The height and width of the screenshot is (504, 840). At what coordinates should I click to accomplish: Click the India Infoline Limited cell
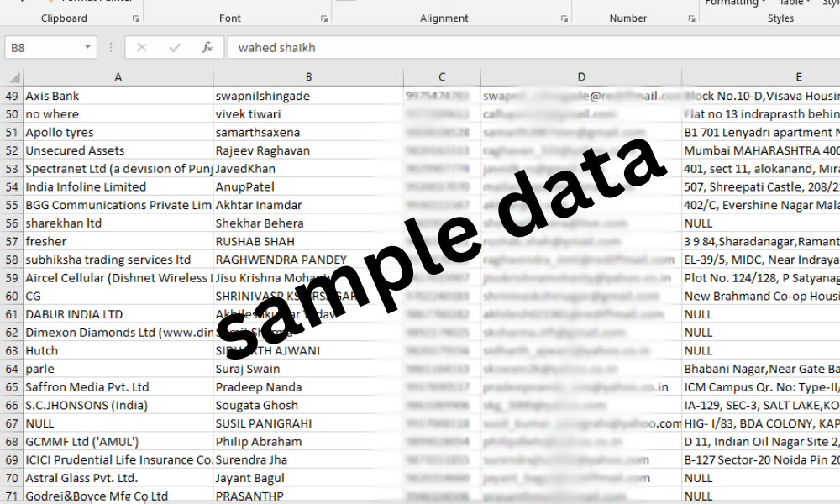pos(118,187)
